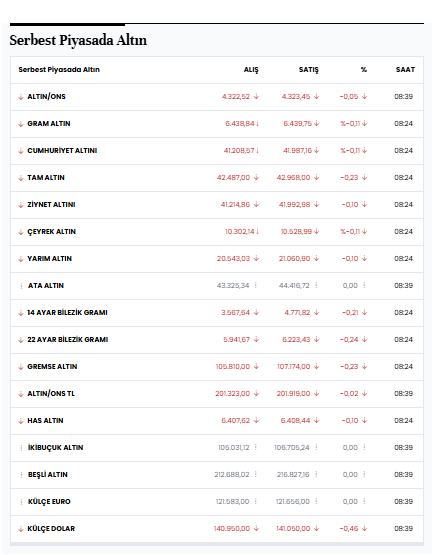
Task: Open the ÇEYREK ALTIN row link
Action: tap(52, 231)
